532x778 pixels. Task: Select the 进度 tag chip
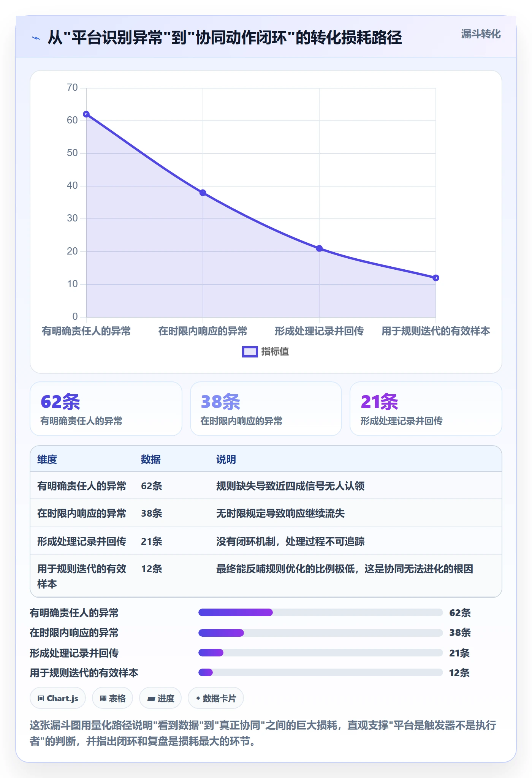tap(160, 698)
